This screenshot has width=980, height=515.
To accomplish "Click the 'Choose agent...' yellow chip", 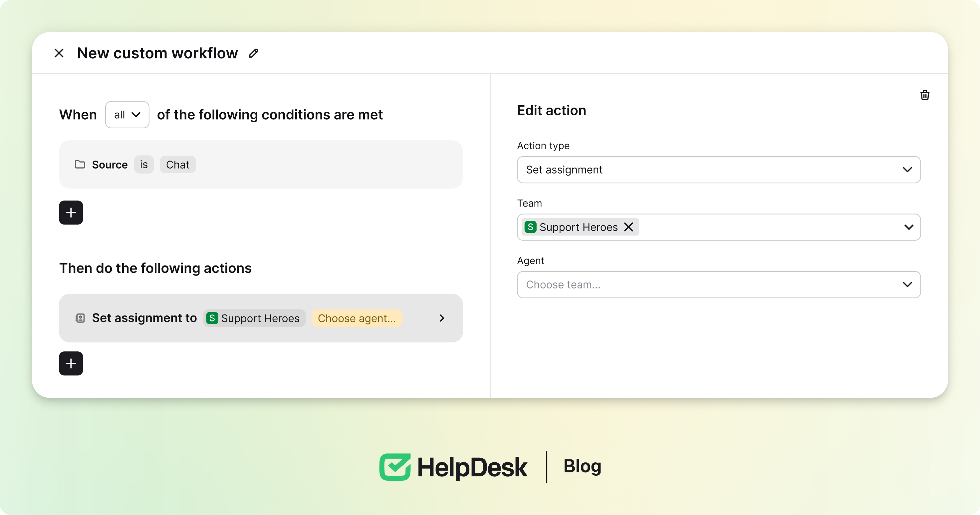I will [357, 318].
